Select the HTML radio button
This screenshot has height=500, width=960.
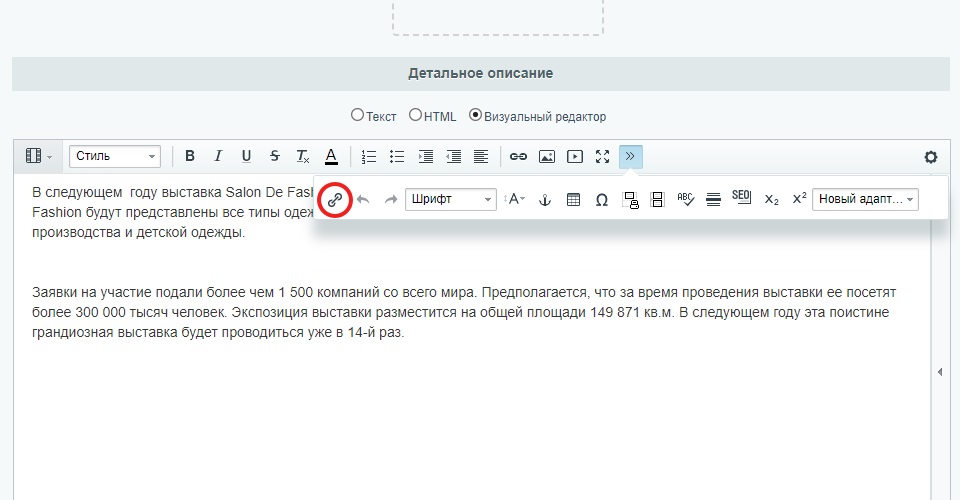[x=415, y=116]
